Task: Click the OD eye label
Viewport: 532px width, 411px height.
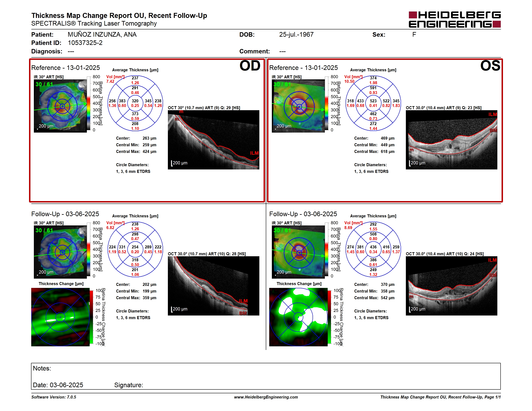Action: 250,66
